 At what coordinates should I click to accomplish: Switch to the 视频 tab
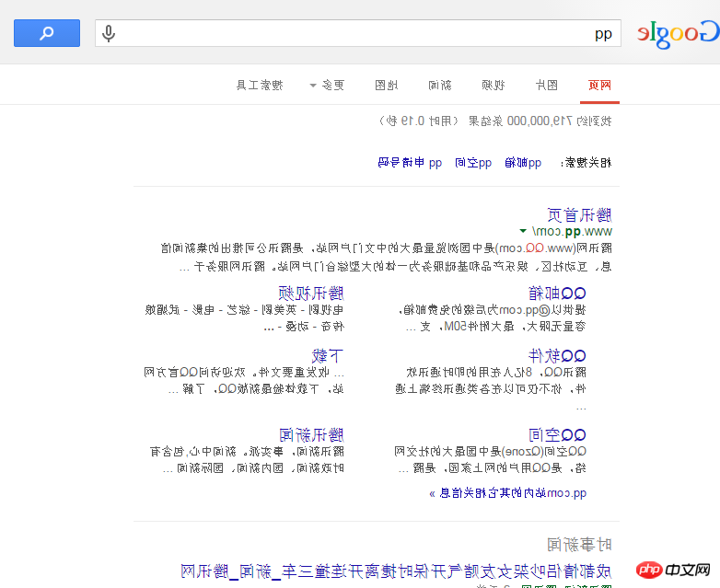point(494,86)
